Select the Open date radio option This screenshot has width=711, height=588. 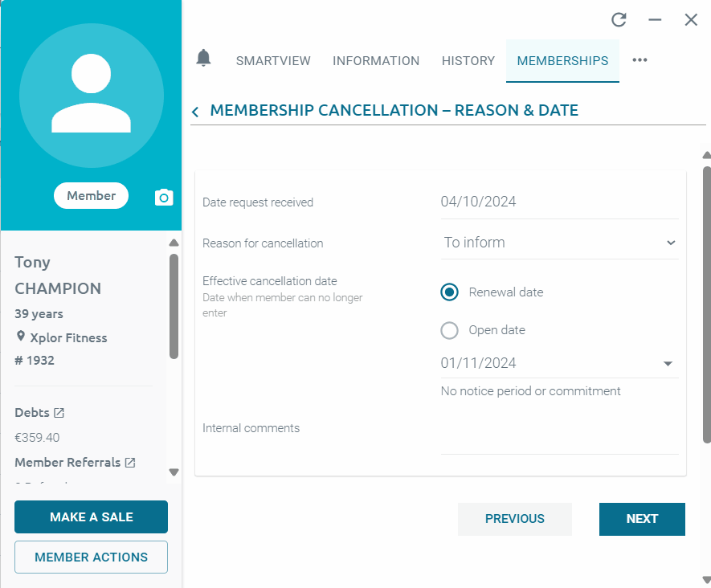450,330
